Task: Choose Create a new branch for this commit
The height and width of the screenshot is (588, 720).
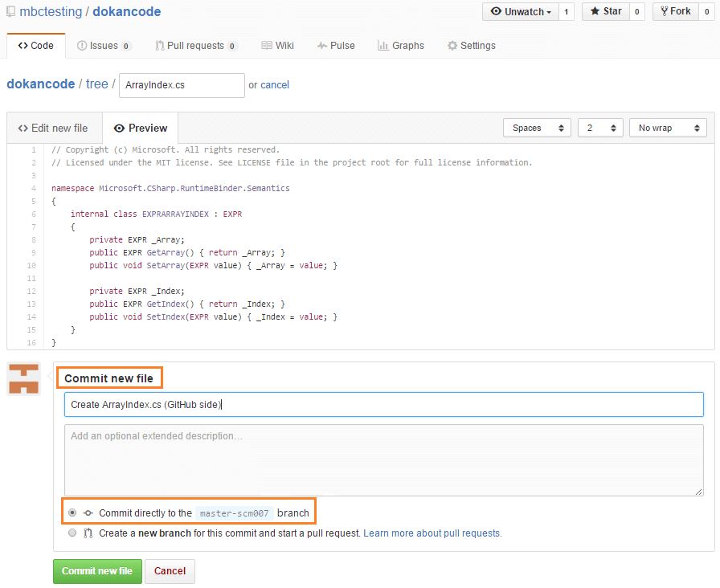Action: point(72,533)
